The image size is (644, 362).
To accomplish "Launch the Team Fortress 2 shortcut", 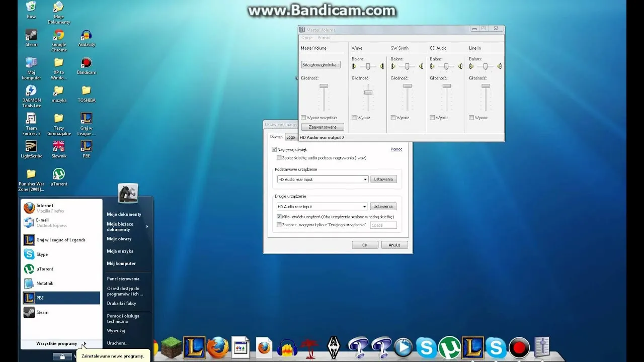I will coord(31,119).
